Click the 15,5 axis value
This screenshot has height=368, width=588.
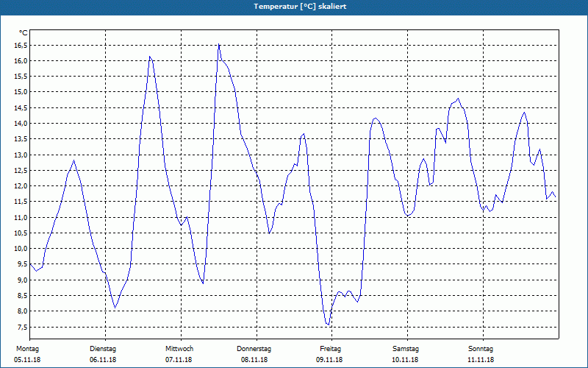21,77
